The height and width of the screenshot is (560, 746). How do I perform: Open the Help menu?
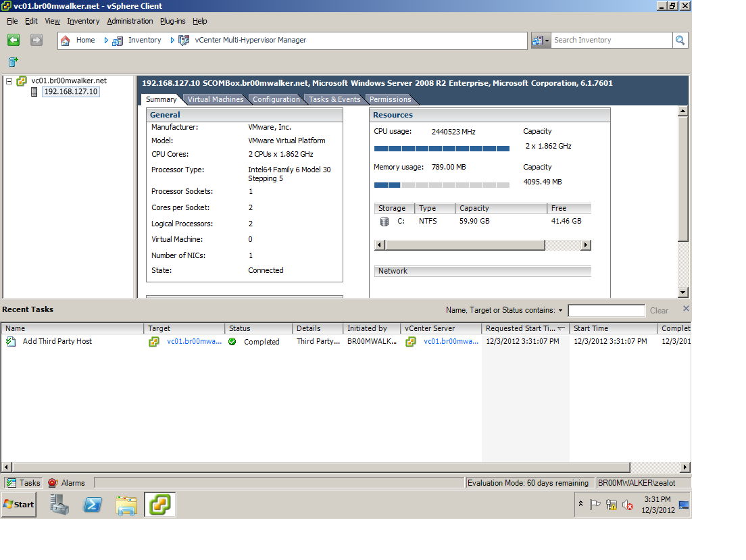pos(200,21)
